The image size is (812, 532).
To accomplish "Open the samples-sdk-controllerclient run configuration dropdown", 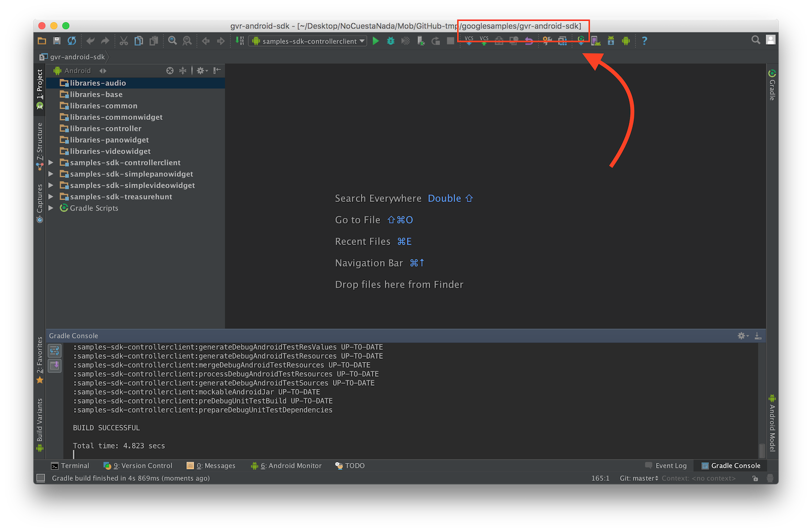I will (308, 41).
